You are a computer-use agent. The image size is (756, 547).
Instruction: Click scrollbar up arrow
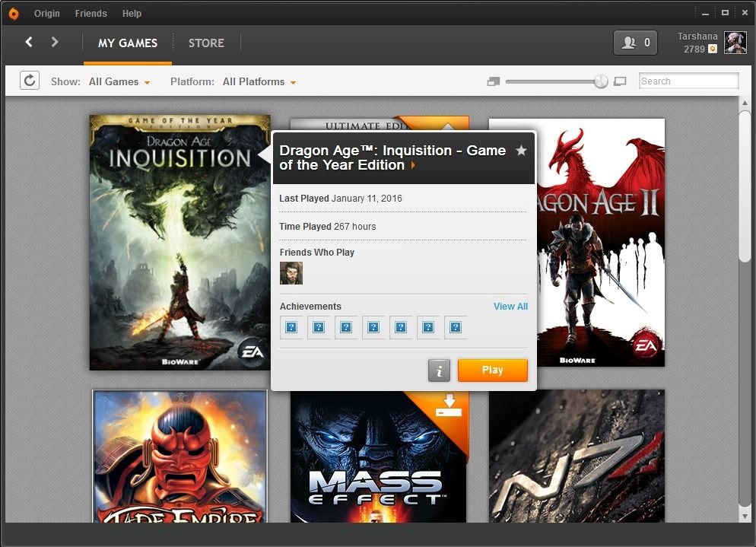(745, 103)
